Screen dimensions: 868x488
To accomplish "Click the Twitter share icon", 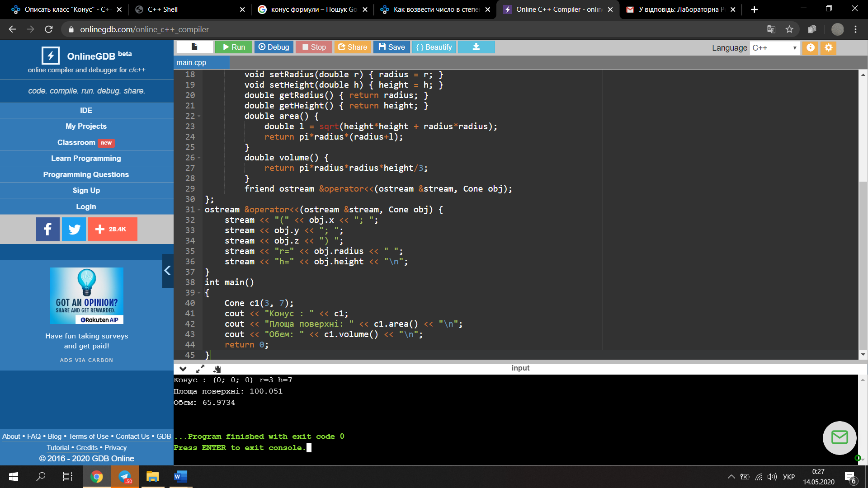I will coord(74,229).
